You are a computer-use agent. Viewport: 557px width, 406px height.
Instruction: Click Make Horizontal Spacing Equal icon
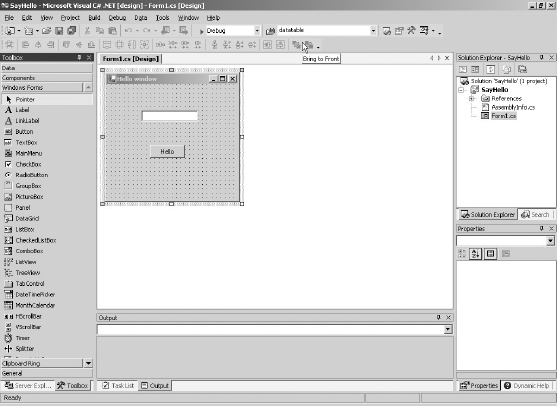[x=160, y=45]
